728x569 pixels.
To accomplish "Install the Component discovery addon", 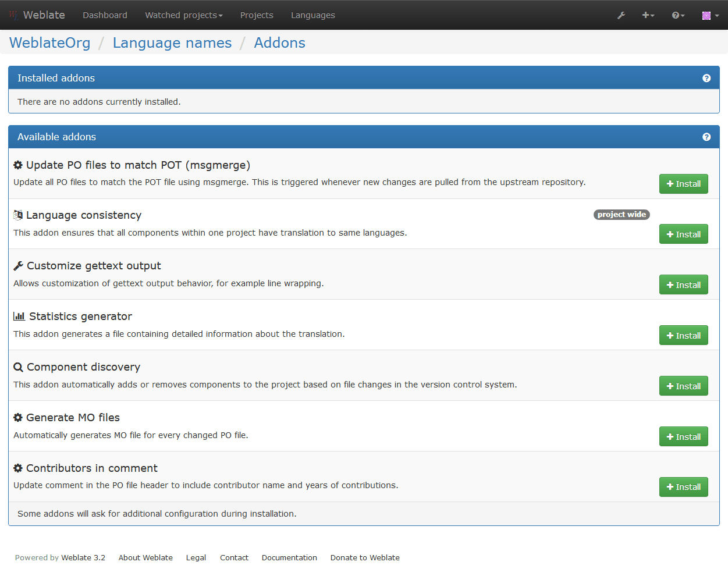I will pos(684,386).
